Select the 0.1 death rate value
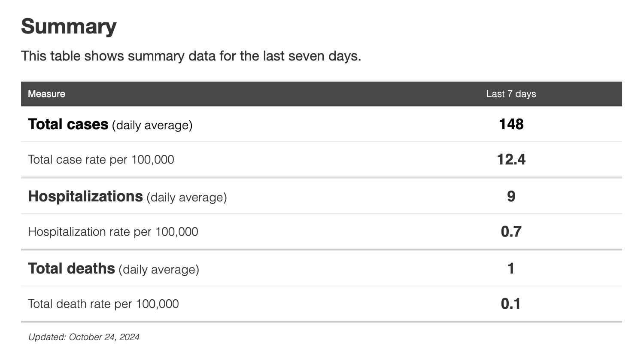The image size is (644, 359). pos(511,304)
